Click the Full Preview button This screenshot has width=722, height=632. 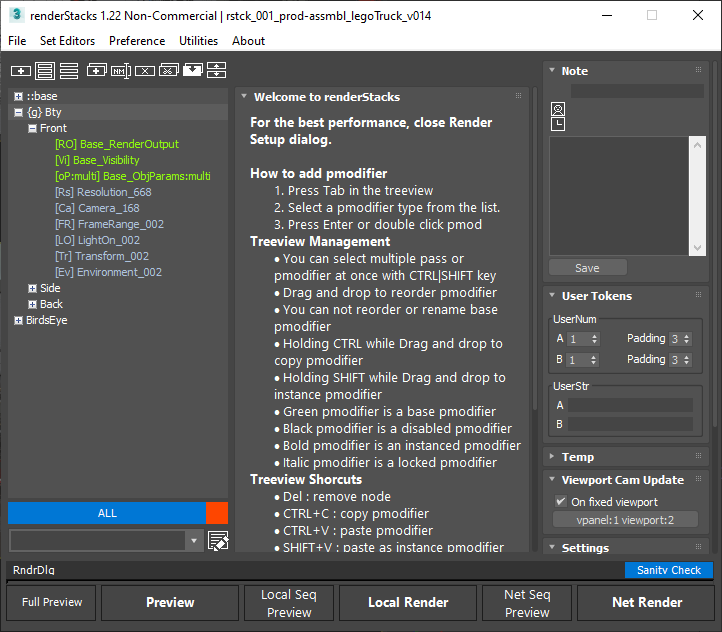(52, 603)
